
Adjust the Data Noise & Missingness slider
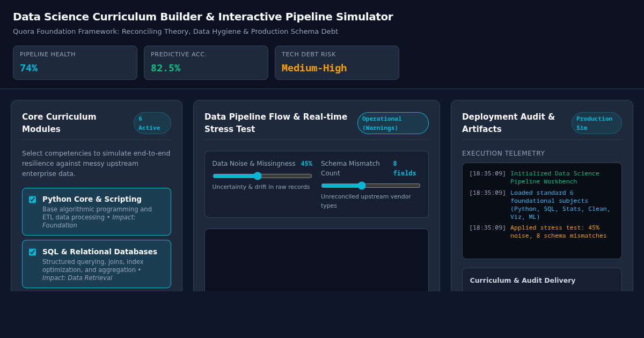coord(262,176)
